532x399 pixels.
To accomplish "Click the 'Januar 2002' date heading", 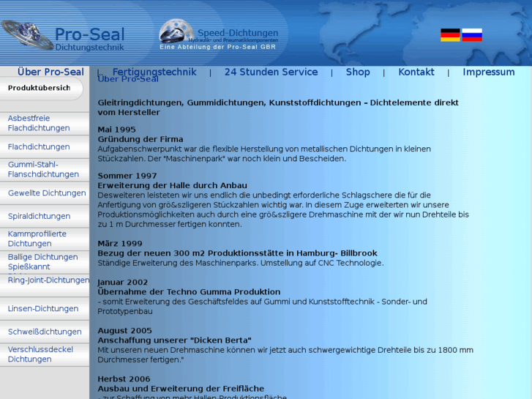I will tap(123, 282).
